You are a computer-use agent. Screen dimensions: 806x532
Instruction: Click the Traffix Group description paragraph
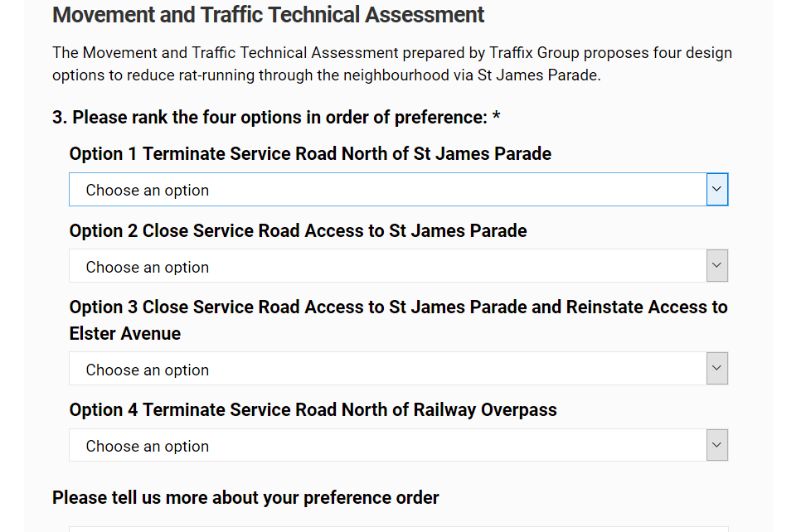[x=391, y=64]
